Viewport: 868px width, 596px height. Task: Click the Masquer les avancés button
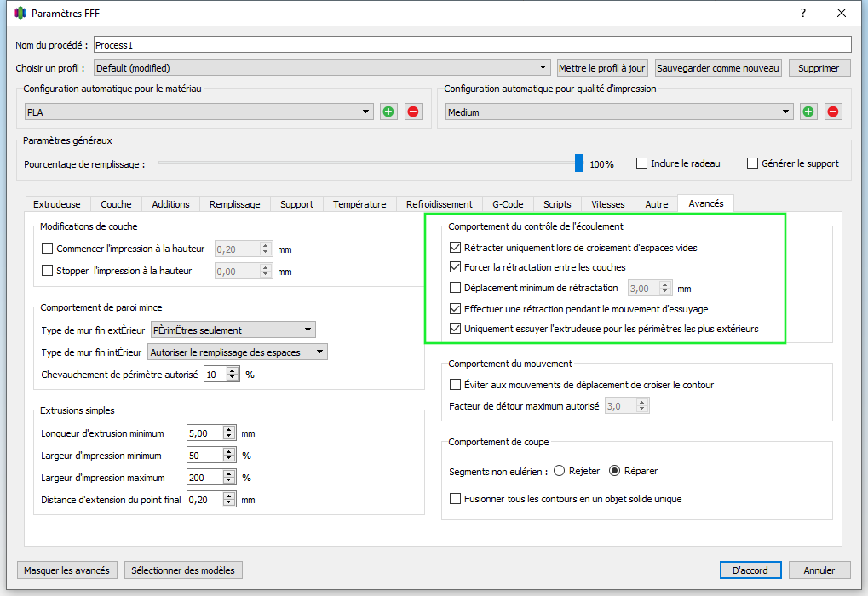(67, 570)
